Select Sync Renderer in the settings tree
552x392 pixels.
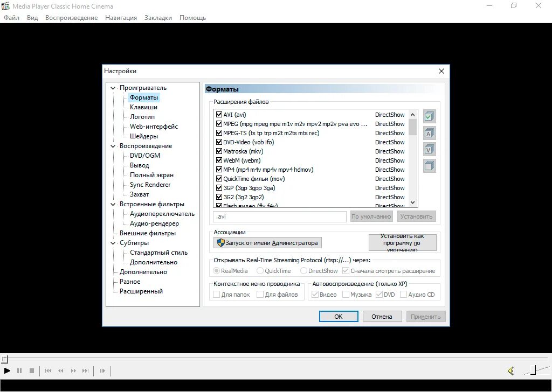coord(150,185)
